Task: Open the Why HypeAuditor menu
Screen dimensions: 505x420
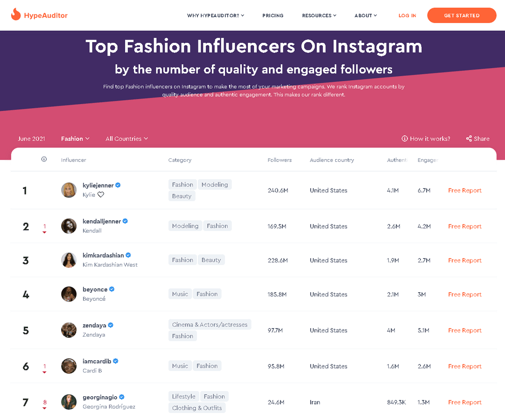Action: (x=215, y=15)
